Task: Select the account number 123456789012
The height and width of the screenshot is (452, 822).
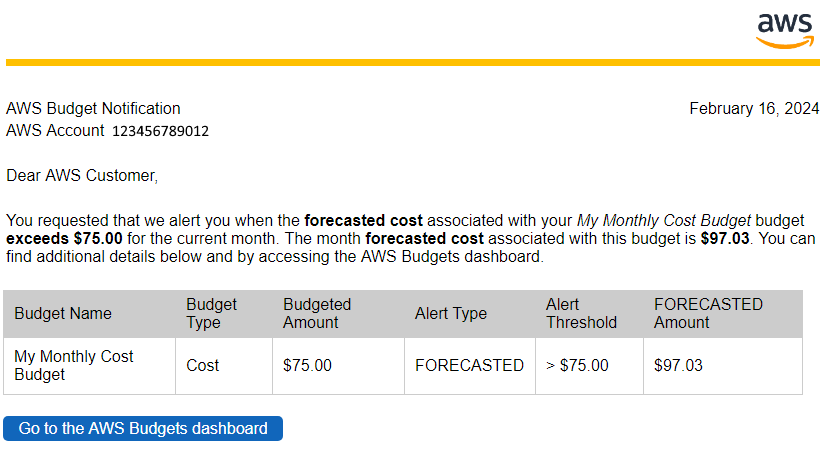Action: click(x=160, y=131)
